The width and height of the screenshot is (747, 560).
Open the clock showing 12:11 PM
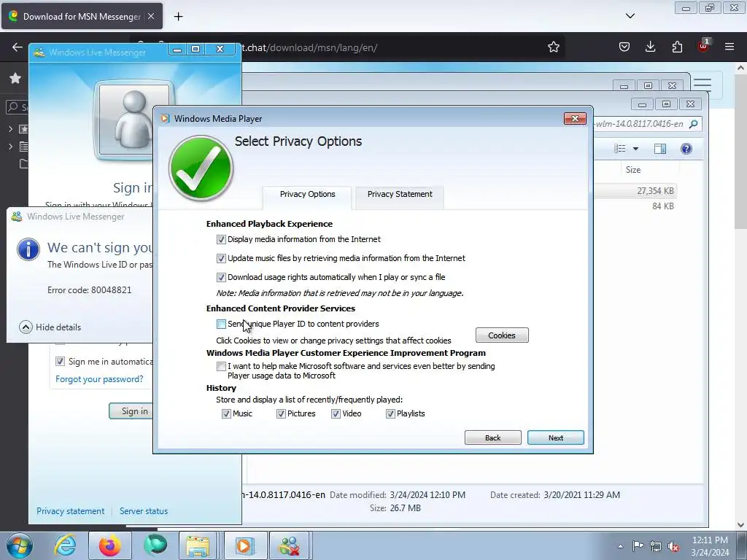(x=710, y=546)
